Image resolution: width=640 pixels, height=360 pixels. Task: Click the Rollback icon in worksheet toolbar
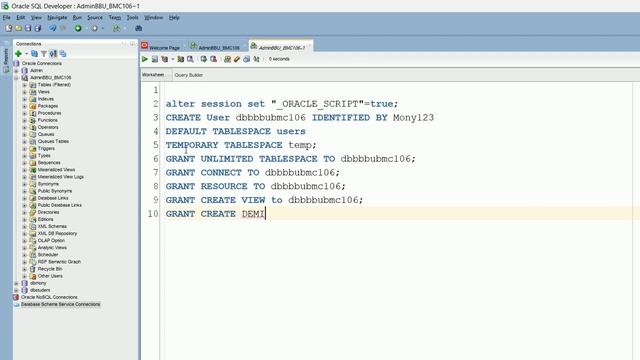[213, 59]
